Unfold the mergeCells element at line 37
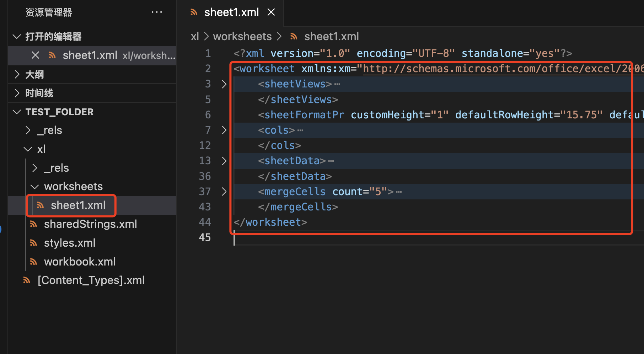644x354 pixels. pos(224,192)
